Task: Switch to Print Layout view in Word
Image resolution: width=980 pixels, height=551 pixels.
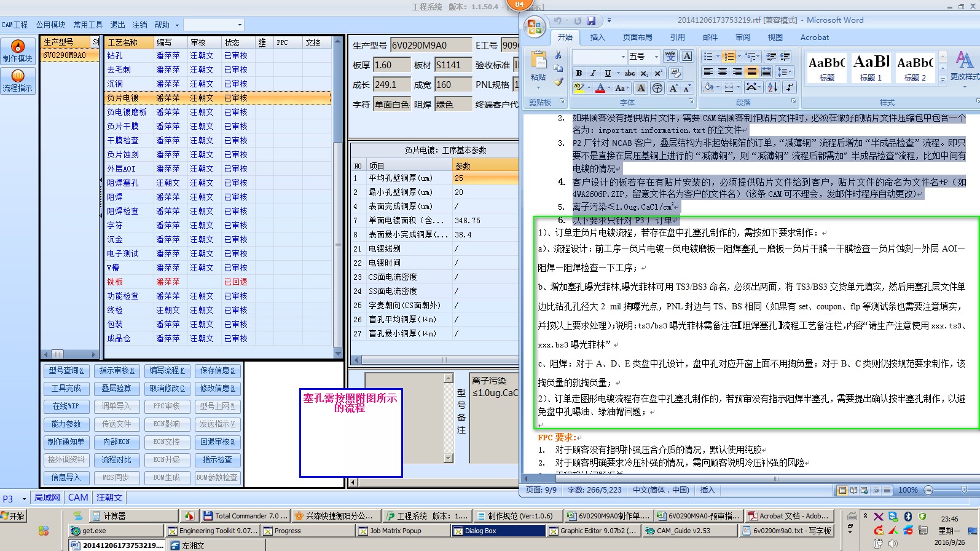Action: pos(842,490)
